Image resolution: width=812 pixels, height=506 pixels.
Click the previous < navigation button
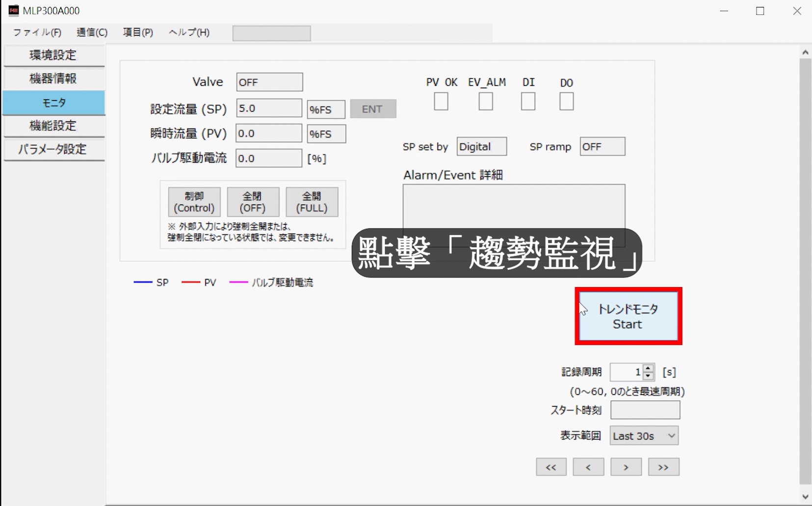(588, 467)
